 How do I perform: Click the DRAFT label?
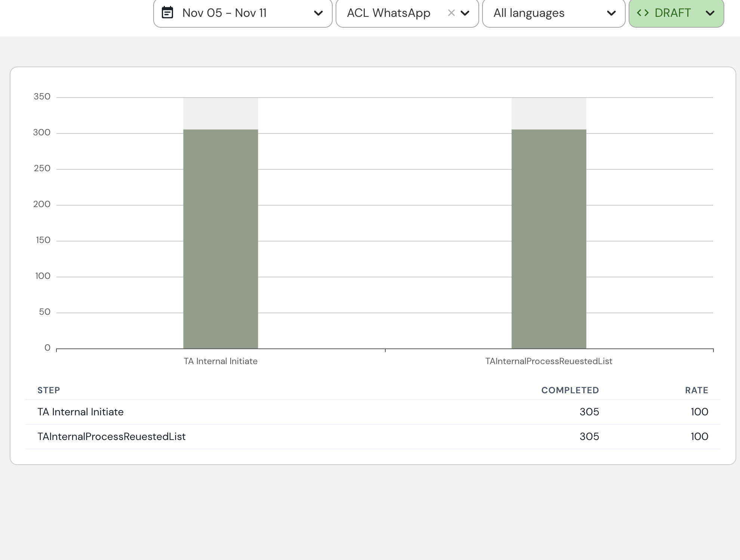click(672, 13)
